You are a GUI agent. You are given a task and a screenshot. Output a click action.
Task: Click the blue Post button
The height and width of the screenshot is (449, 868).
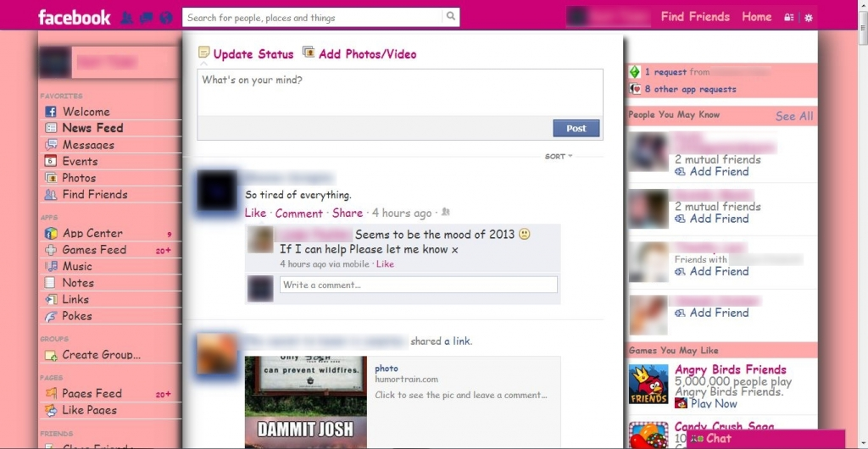point(576,128)
